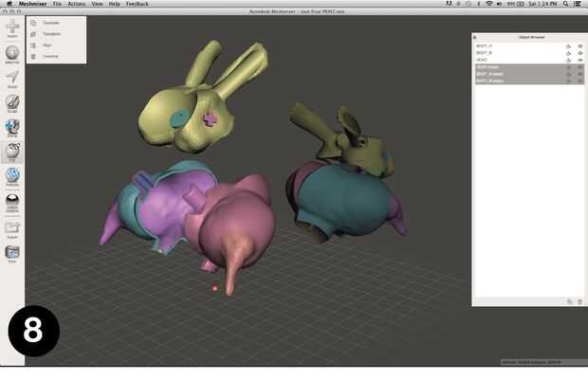Open the Feedback menu
The image size is (588, 380).
pyautogui.click(x=138, y=4)
